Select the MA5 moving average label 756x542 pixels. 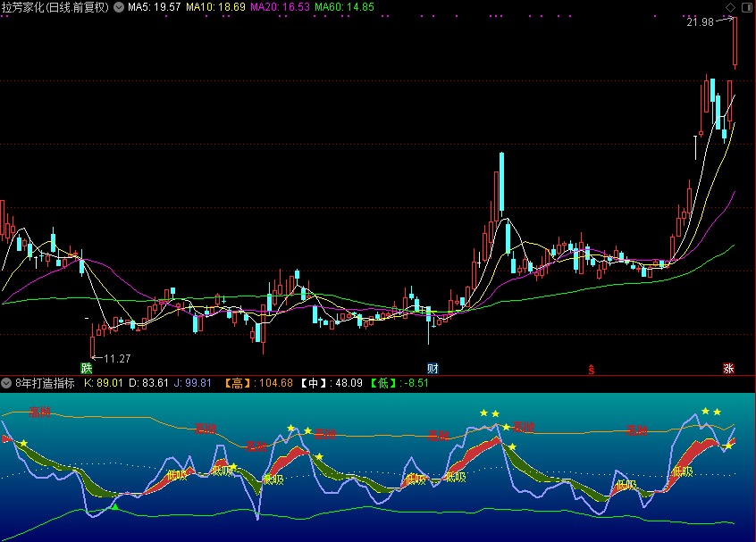155,7
